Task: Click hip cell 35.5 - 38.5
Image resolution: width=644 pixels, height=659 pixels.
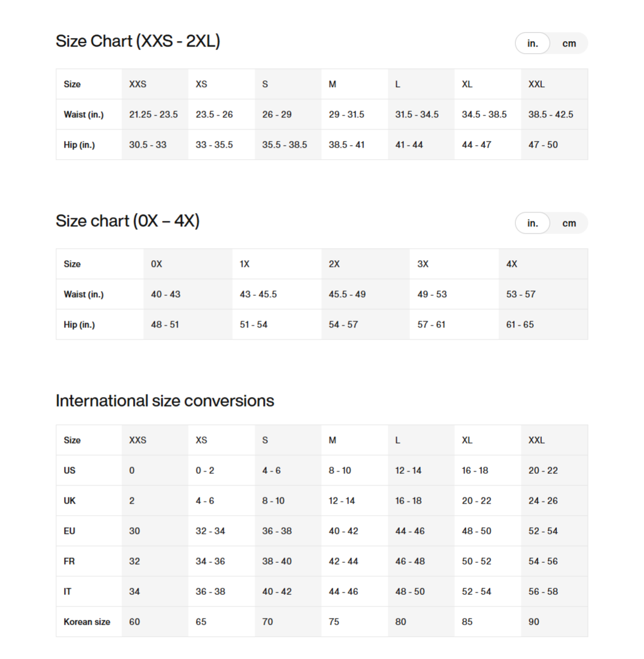Action: coord(284,145)
